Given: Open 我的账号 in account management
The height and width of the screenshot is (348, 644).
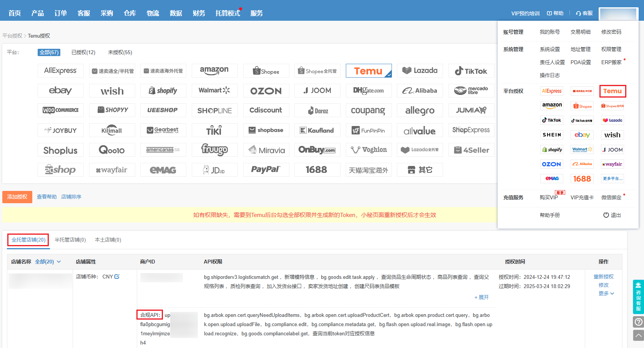Looking at the screenshot, I should click(x=550, y=32).
